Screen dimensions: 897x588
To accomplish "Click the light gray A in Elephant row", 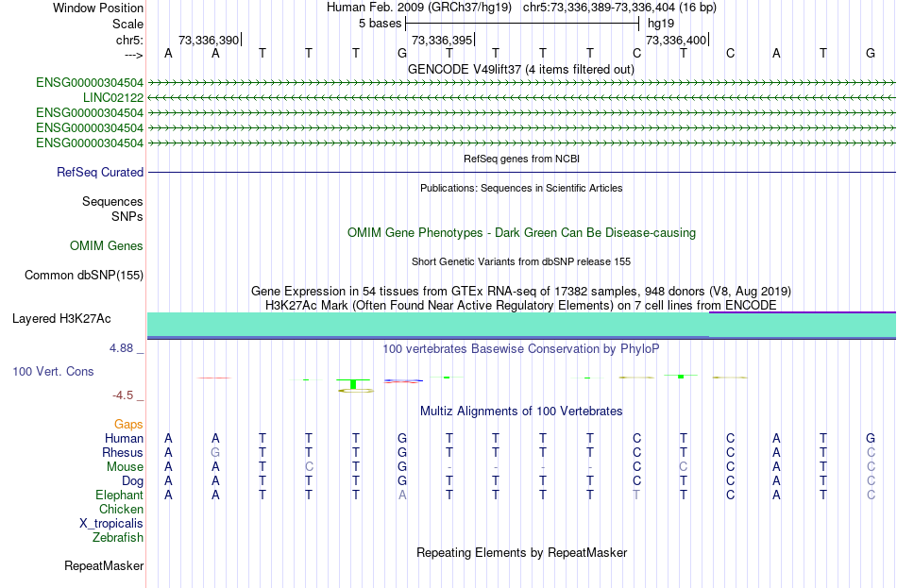I will point(402,496).
